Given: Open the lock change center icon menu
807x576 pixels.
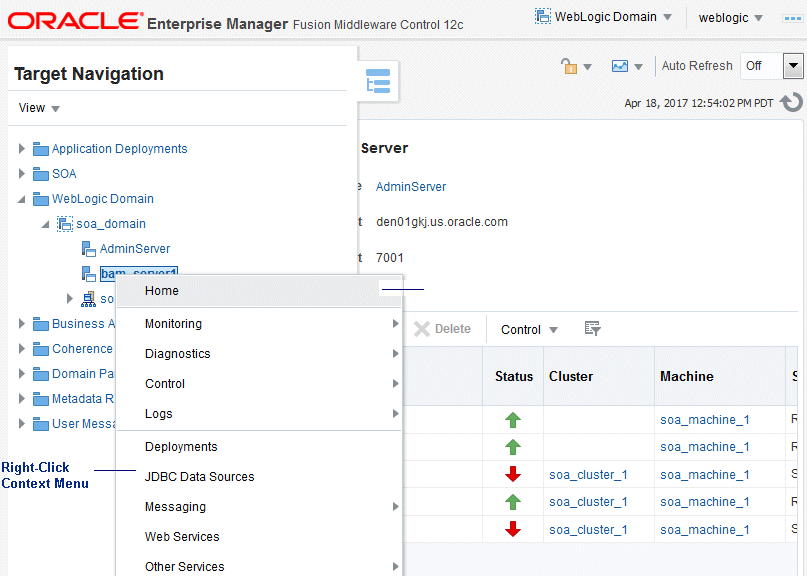Looking at the screenshot, I should coord(576,66).
